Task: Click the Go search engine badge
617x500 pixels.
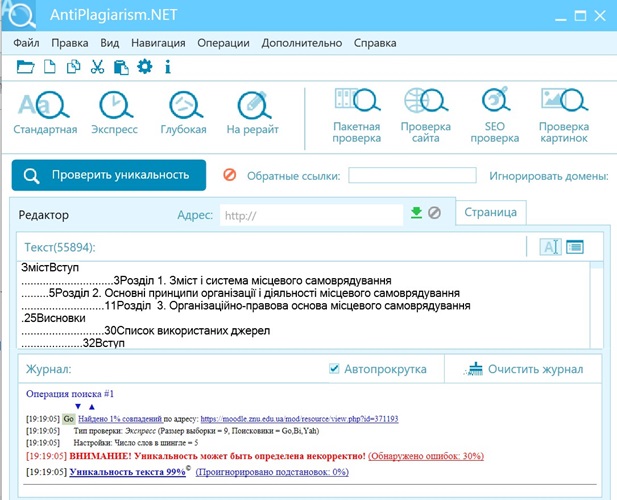Action: point(68,419)
